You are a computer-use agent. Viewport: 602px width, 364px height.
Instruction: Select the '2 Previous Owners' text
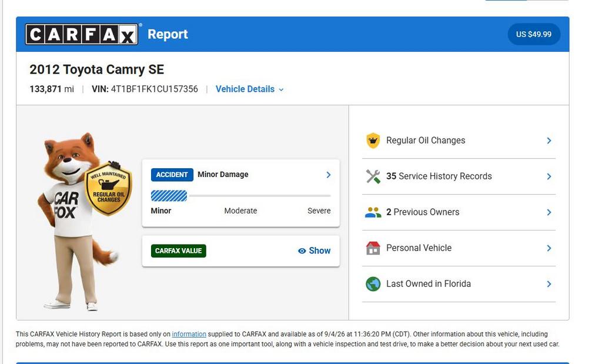tap(423, 212)
